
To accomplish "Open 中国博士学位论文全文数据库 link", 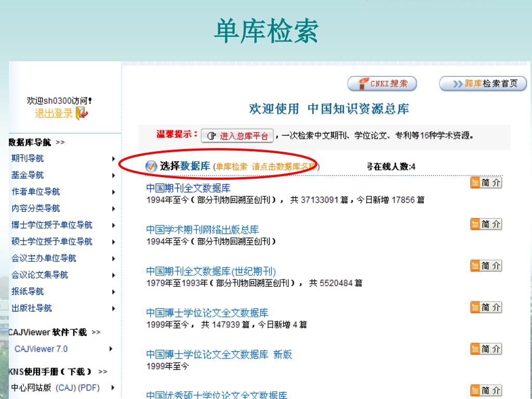I will coord(207,313).
